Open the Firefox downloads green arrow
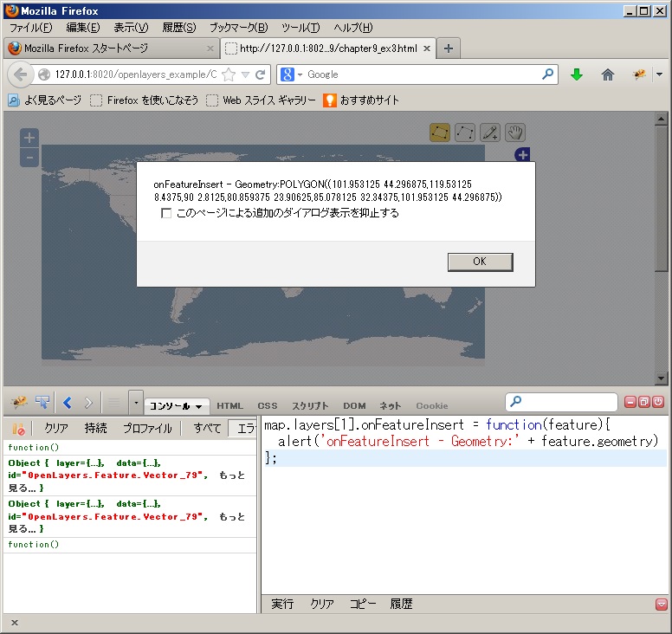Image resolution: width=672 pixels, height=634 pixels. click(x=577, y=74)
